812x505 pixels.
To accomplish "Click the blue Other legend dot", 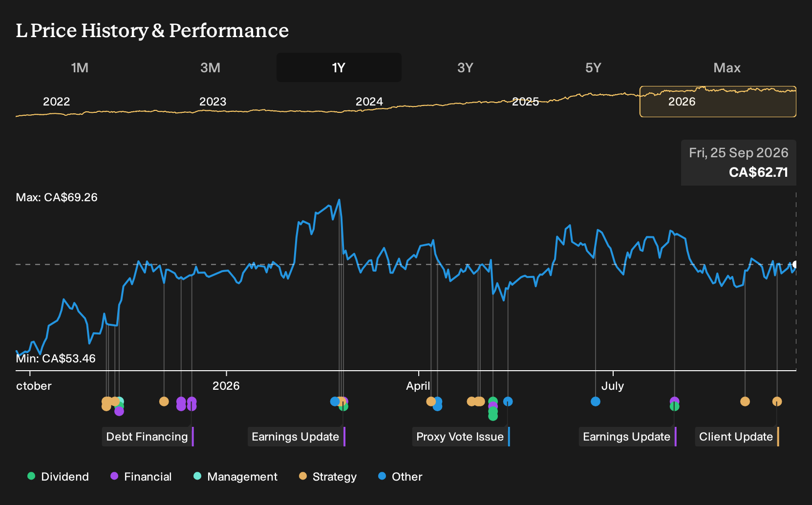I will 382,476.
